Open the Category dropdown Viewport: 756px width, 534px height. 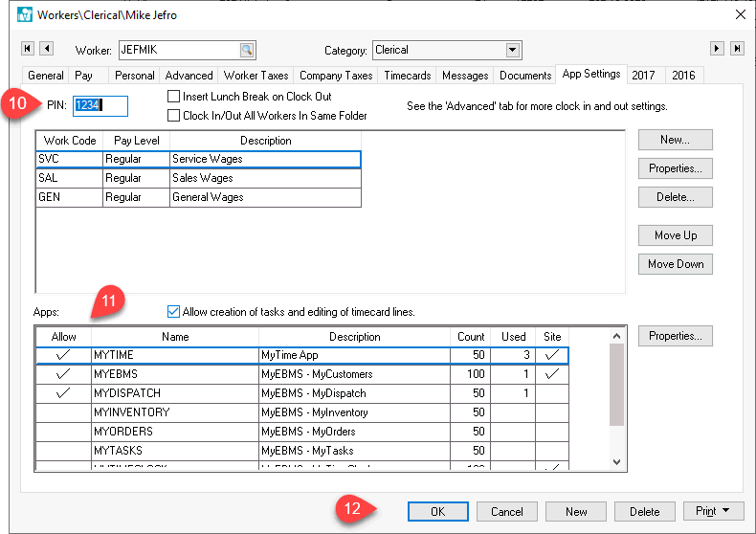click(513, 50)
